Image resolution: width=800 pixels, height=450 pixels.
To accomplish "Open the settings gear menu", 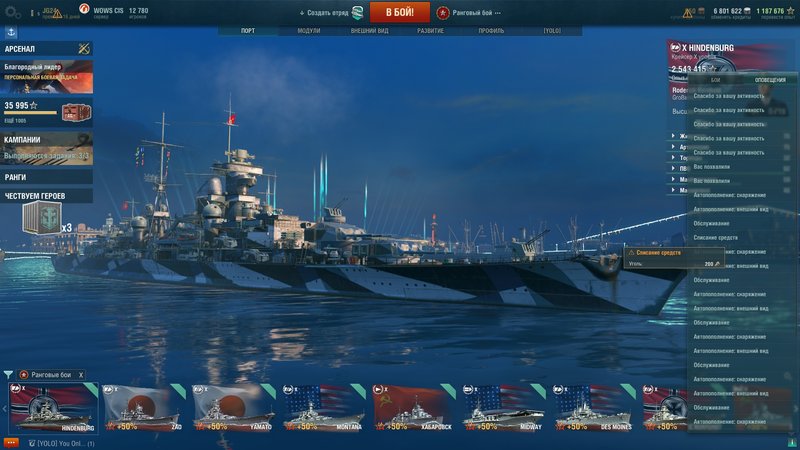I will (12, 12).
